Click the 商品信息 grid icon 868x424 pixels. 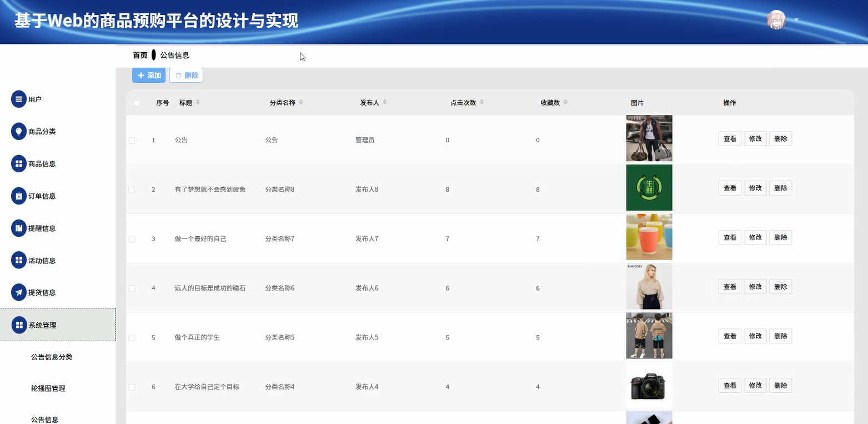click(x=19, y=164)
